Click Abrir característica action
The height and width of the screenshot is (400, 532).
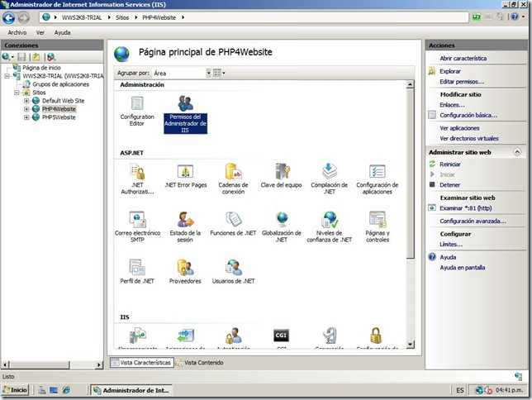tap(463, 59)
